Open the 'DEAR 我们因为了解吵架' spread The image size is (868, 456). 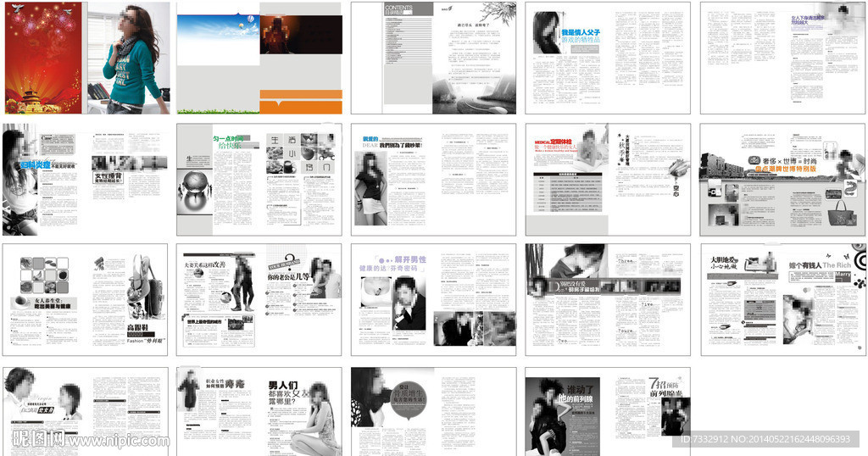point(433,180)
